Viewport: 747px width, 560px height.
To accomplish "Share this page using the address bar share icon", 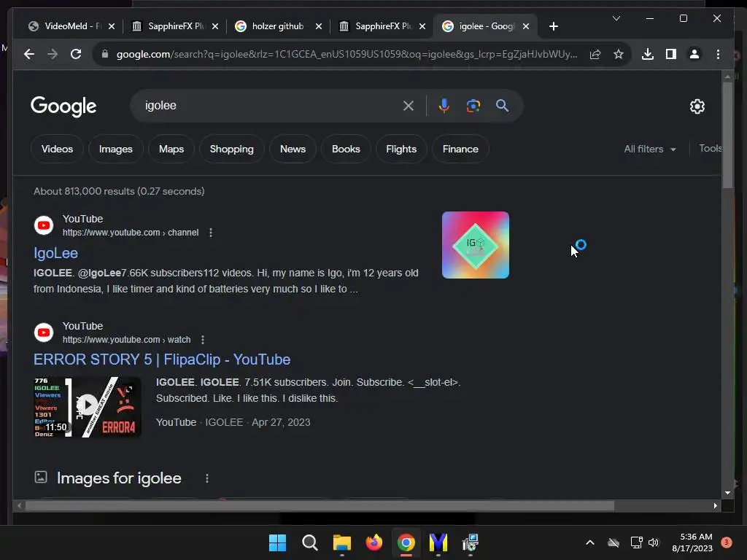I will (595, 54).
